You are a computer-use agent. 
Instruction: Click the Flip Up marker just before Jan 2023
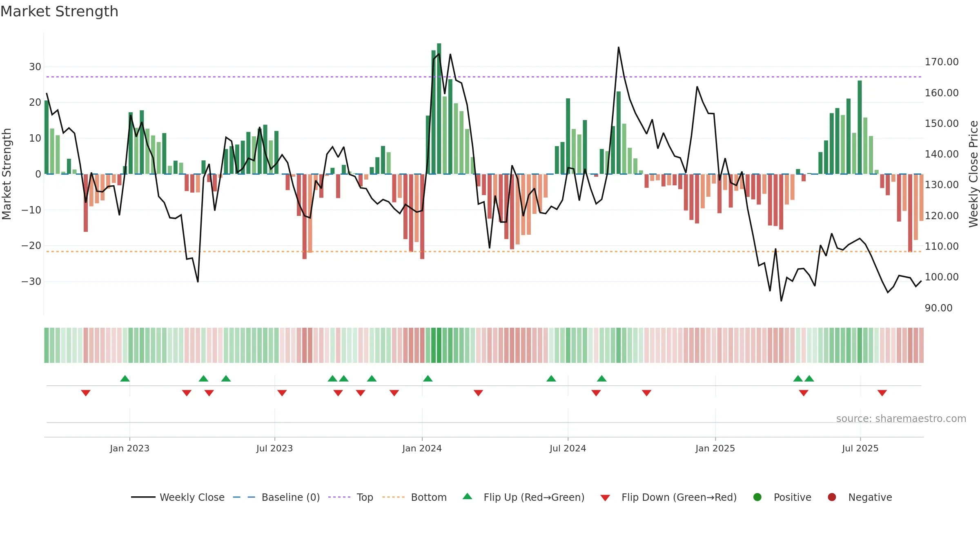point(125,378)
